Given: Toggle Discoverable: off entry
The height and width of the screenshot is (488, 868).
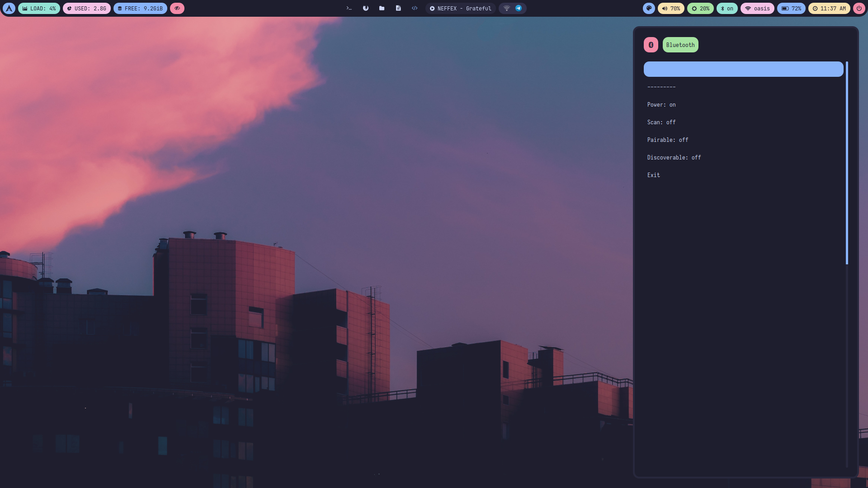Looking at the screenshot, I should pos(674,157).
